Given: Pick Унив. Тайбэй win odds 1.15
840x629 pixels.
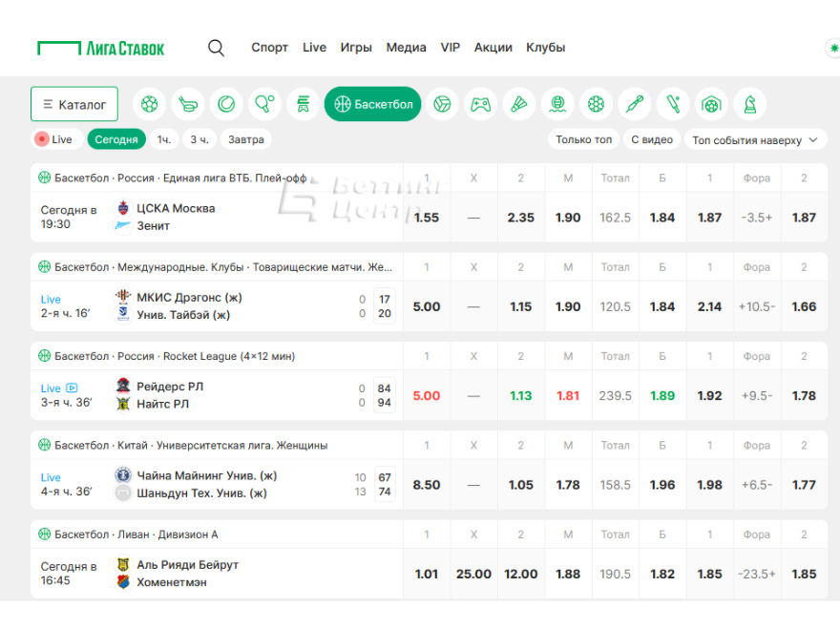Looking at the screenshot, I should (x=521, y=306).
